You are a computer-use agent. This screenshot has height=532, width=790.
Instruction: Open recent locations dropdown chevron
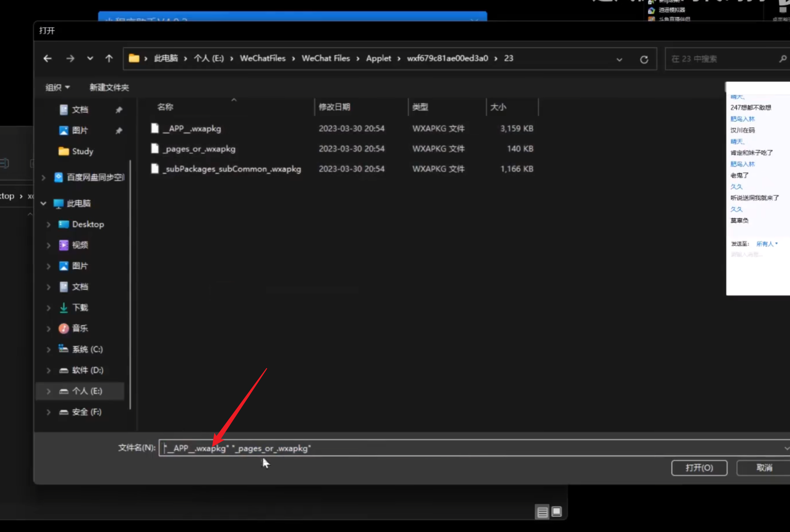[x=90, y=59]
